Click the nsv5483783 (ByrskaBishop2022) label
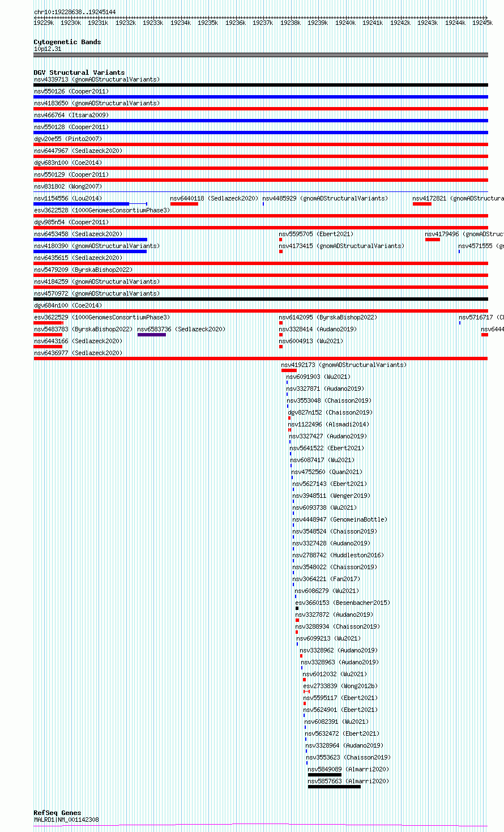 pos(83,329)
